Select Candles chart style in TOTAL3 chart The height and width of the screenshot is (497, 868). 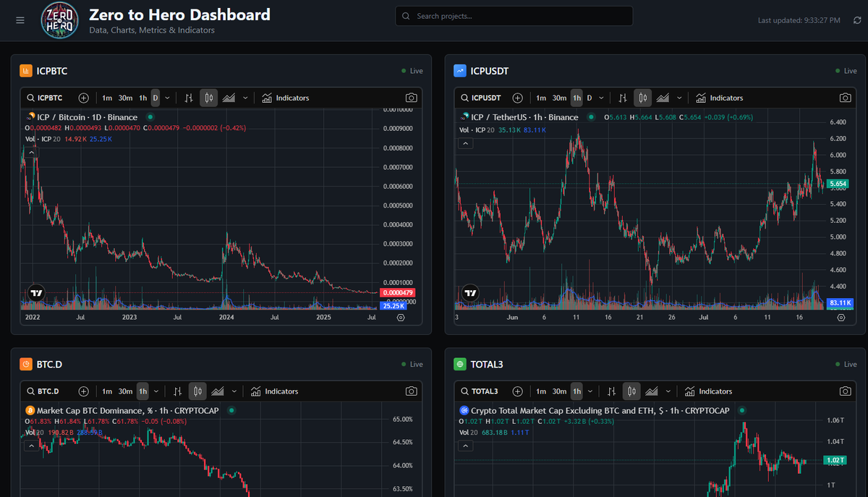(x=631, y=391)
